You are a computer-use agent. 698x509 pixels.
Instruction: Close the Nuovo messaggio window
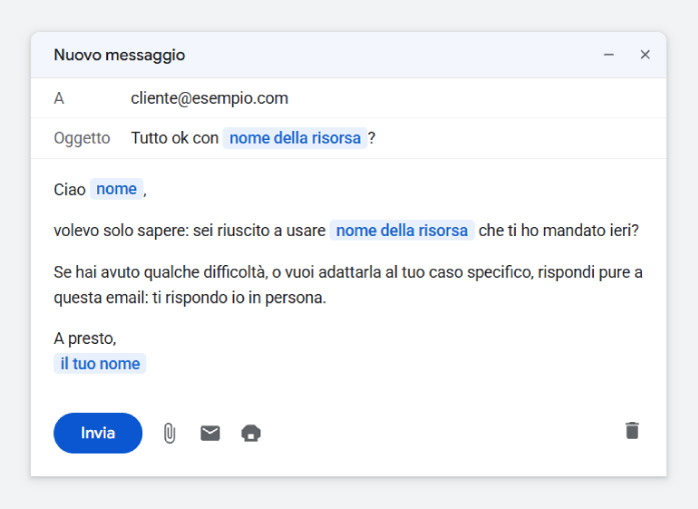coord(645,55)
